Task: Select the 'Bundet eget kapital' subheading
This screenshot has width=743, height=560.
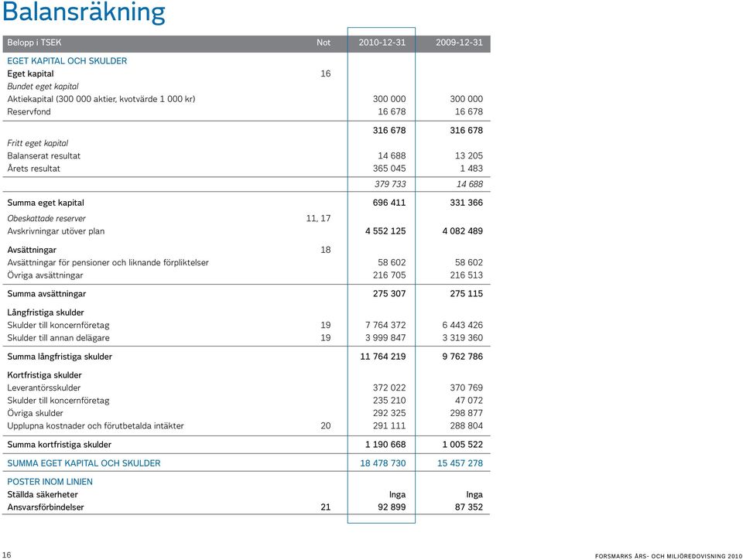Action: pos(43,87)
